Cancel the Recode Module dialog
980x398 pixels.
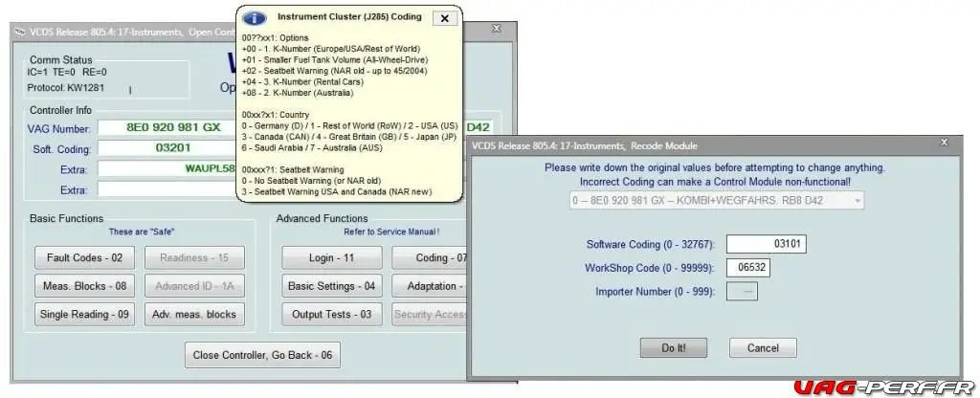click(x=763, y=348)
